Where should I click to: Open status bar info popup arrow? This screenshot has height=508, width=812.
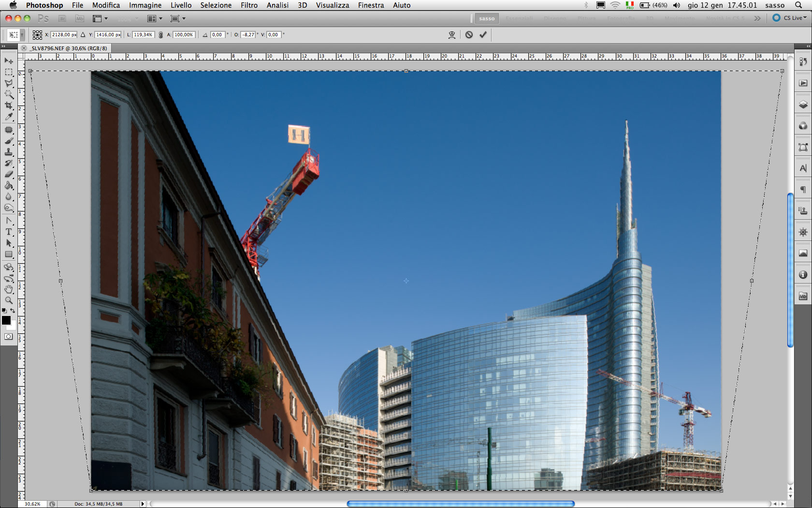pos(143,504)
